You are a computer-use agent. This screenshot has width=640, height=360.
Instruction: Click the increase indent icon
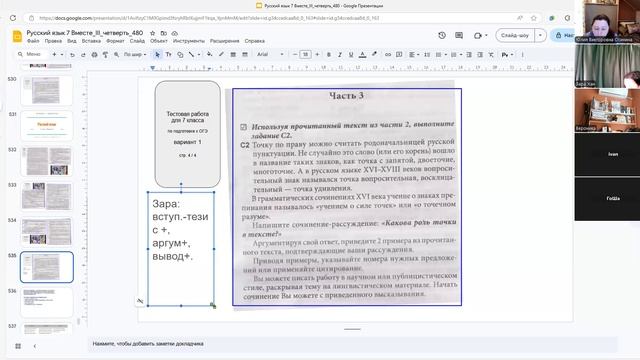[x=480, y=55]
